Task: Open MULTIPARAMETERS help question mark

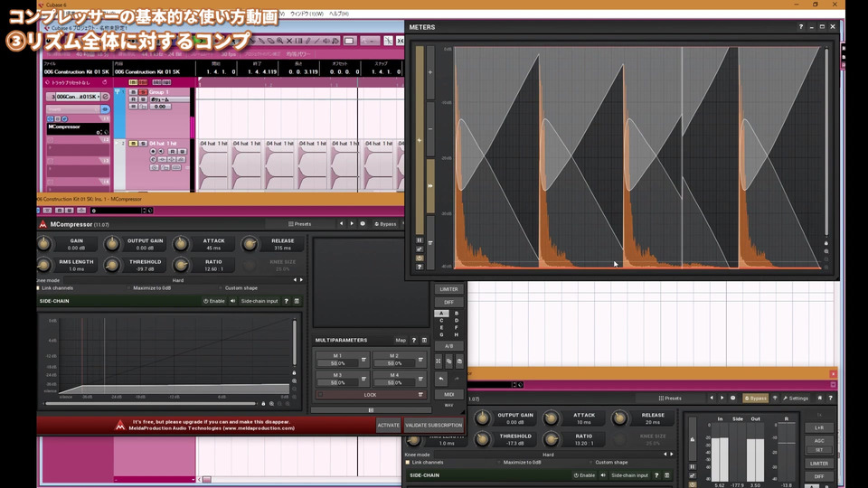Action: coord(413,341)
